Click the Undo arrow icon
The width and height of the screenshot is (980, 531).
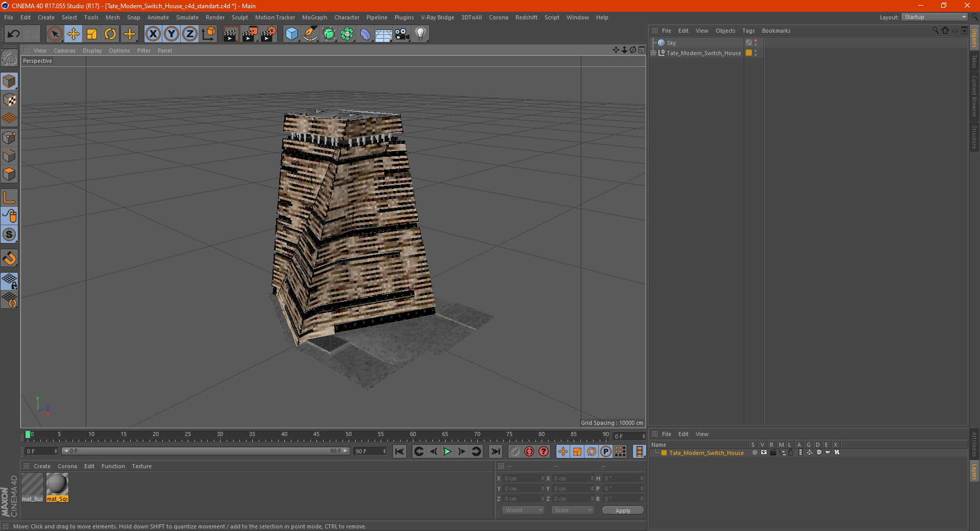point(14,34)
